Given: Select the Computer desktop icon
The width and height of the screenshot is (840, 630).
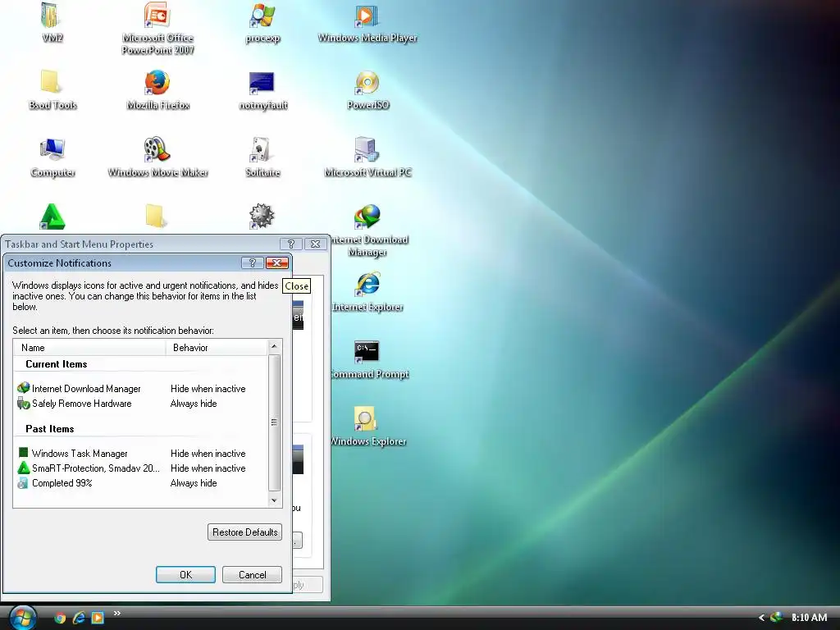Looking at the screenshot, I should click(52, 157).
